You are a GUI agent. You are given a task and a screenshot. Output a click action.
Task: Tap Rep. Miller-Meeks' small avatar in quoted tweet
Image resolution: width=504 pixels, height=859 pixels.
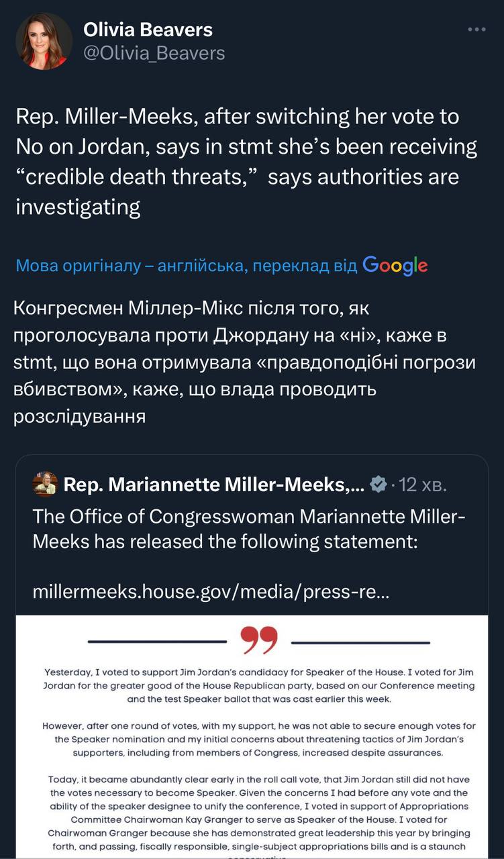[45, 485]
